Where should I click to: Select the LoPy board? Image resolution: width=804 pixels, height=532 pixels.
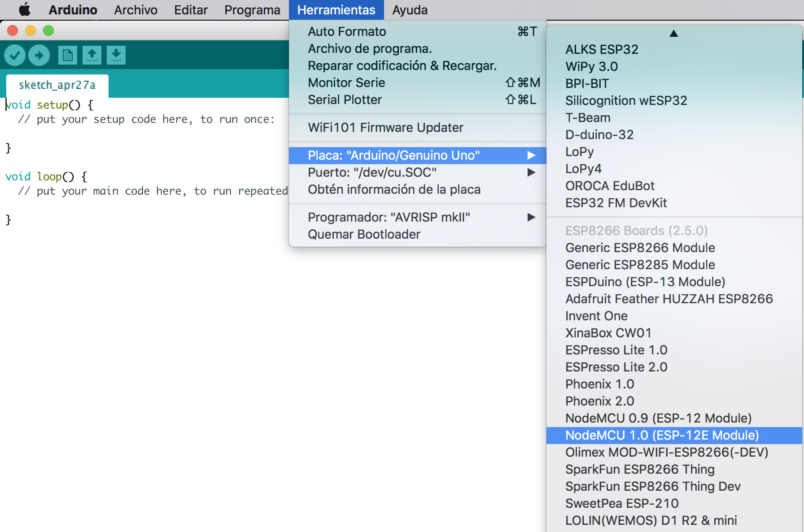[674, 152]
